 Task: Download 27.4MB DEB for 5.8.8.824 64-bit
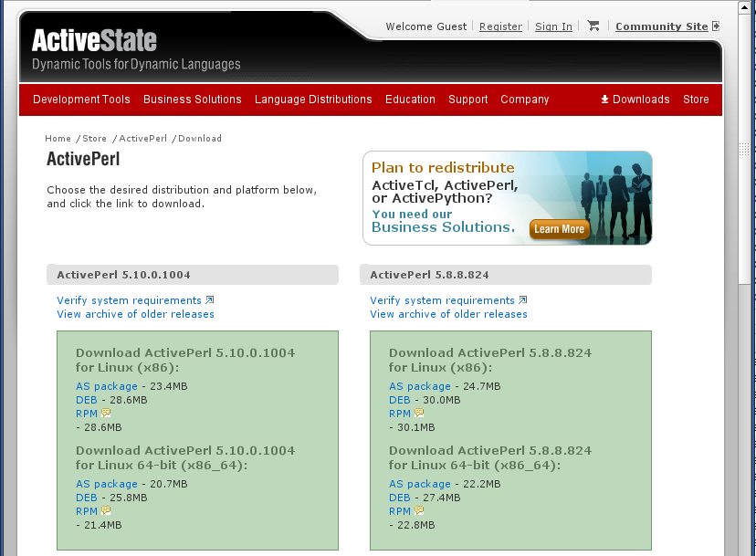(x=400, y=498)
